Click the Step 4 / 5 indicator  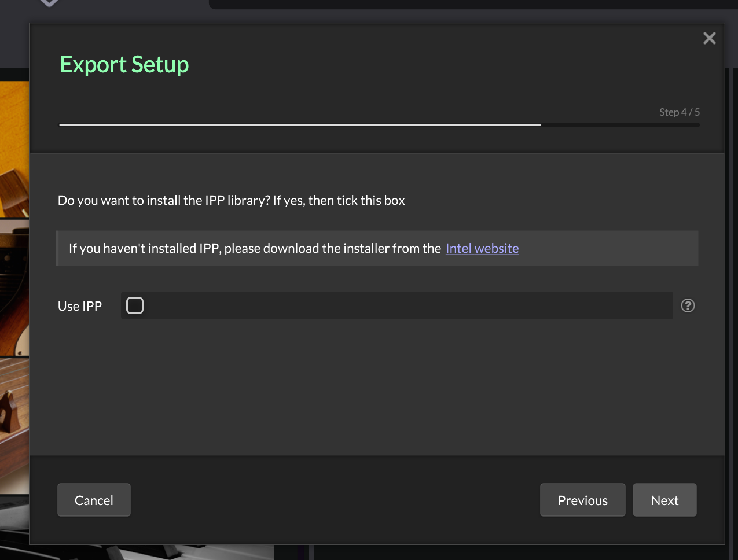(x=679, y=112)
